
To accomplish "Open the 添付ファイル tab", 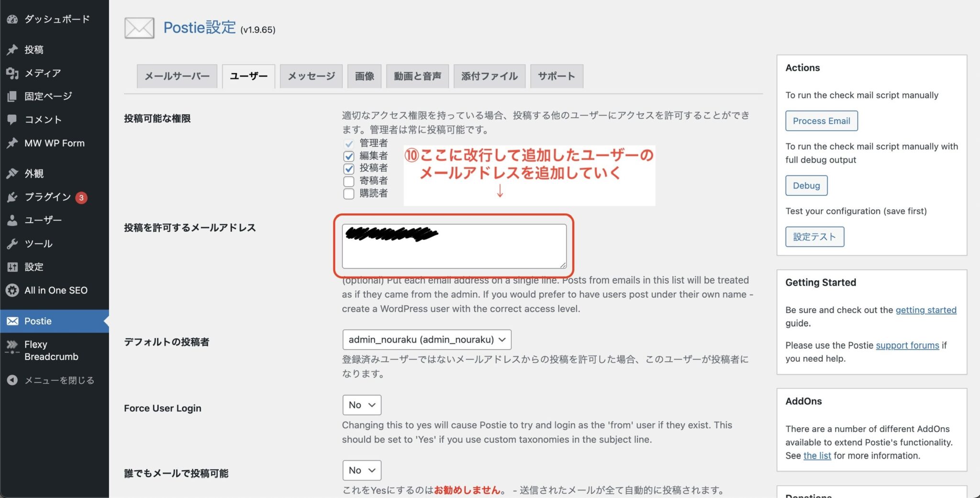I will (489, 76).
